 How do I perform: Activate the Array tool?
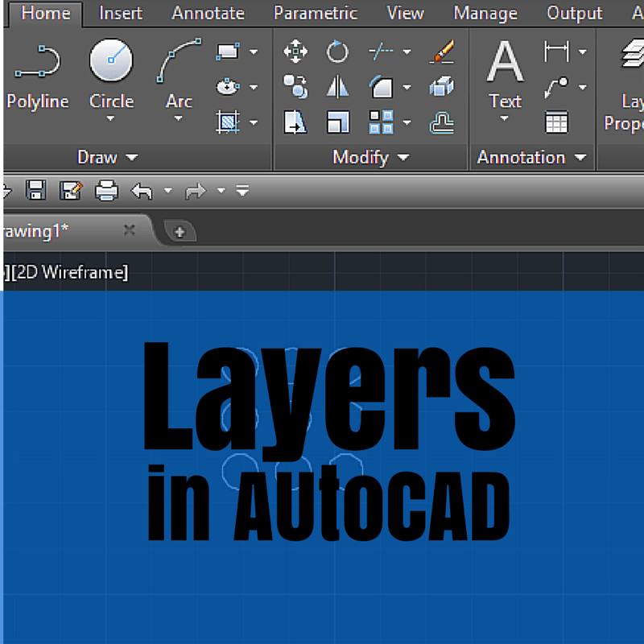pos(381,122)
